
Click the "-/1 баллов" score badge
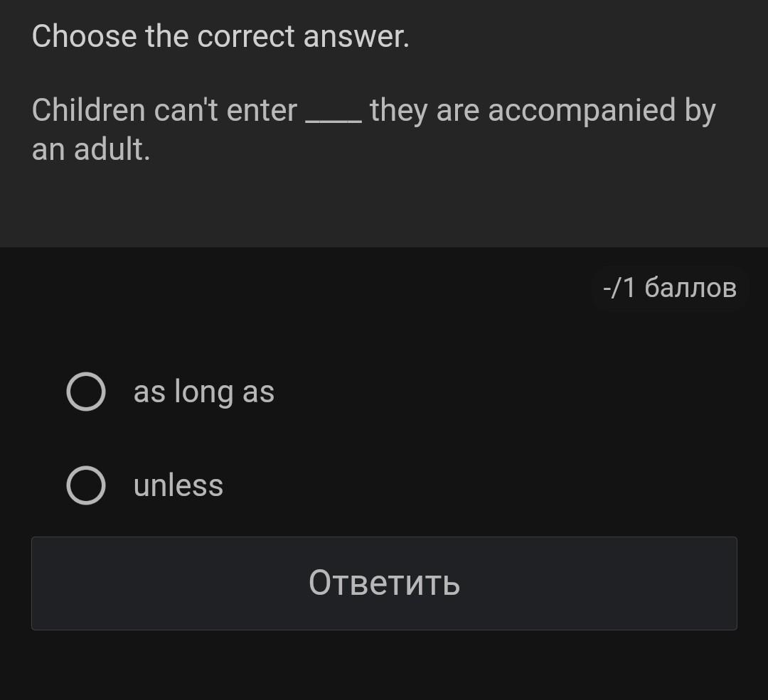pos(669,288)
